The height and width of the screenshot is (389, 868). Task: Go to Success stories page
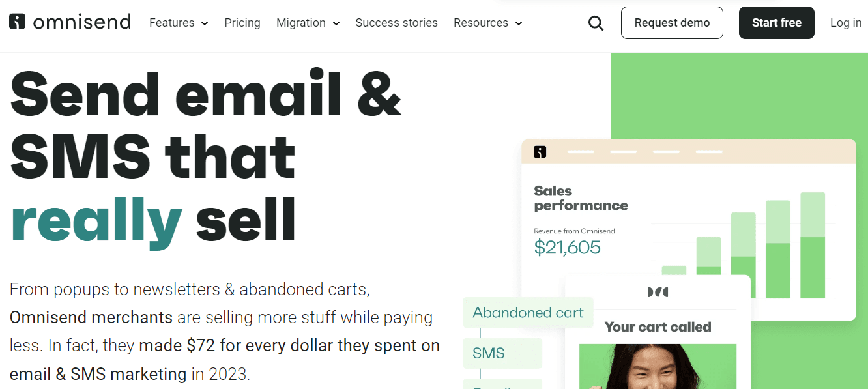(396, 23)
